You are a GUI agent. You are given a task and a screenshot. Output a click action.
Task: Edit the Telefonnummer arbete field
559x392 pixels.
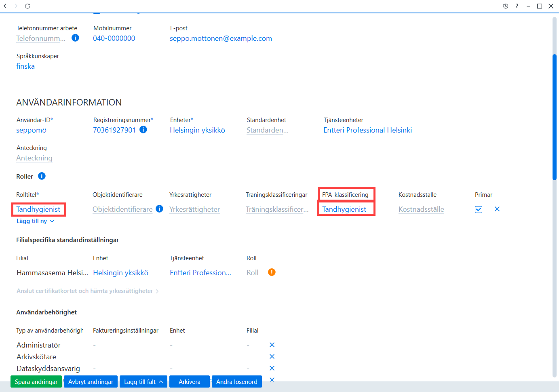click(x=41, y=38)
